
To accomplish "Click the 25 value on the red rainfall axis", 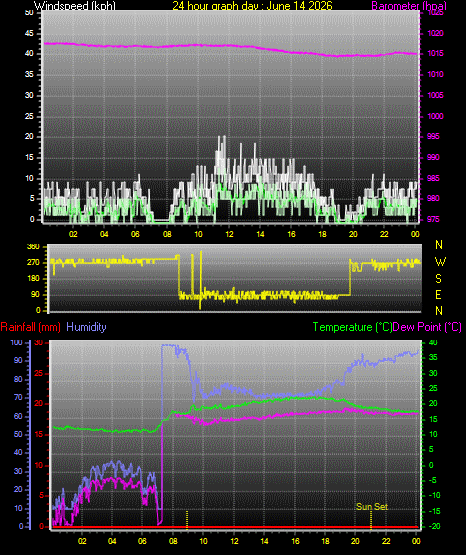I will click(x=39, y=373).
